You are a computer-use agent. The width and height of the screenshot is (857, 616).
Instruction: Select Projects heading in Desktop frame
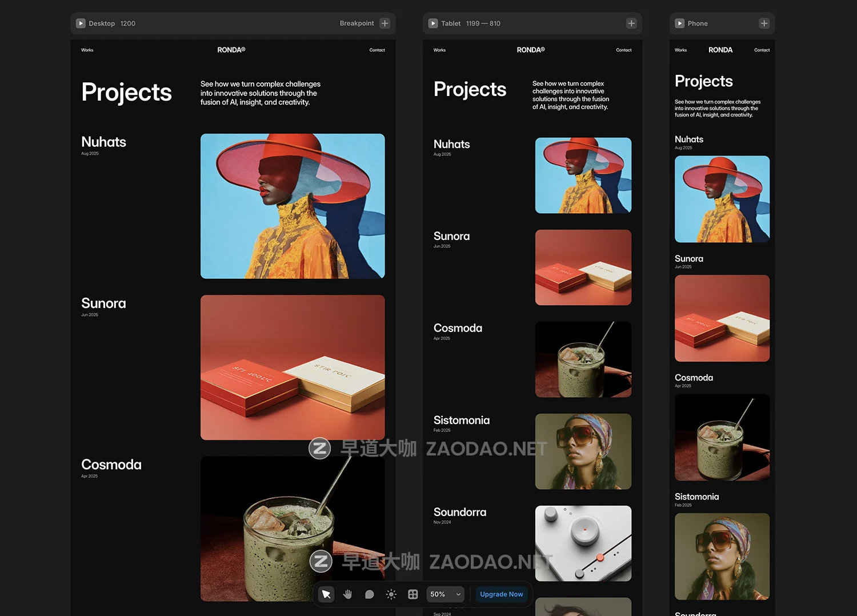(x=126, y=93)
